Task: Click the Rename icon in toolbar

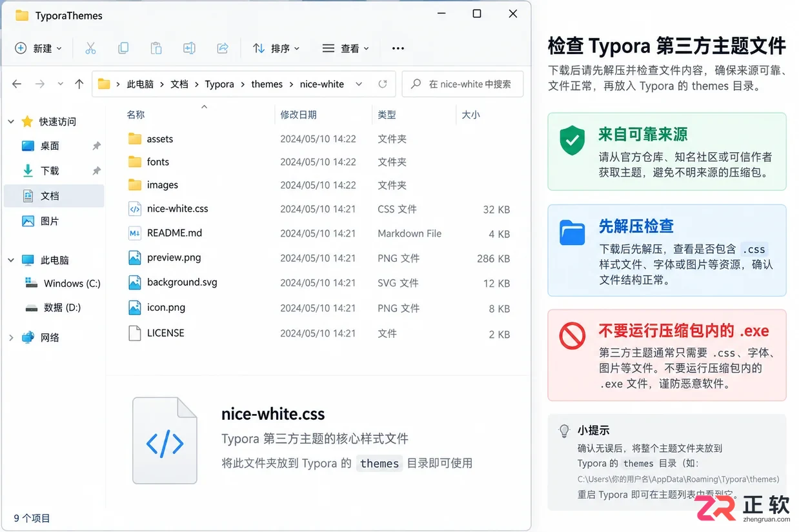Action: pos(189,48)
